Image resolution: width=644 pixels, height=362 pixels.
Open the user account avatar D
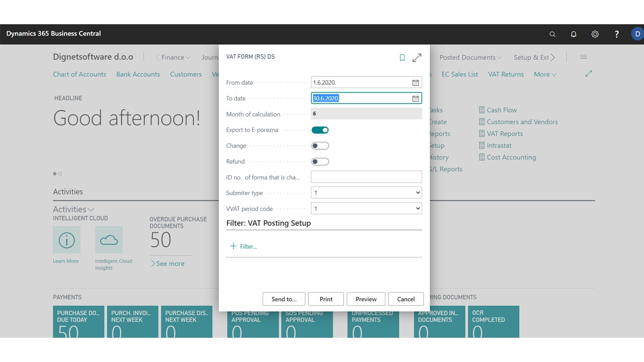[637, 34]
